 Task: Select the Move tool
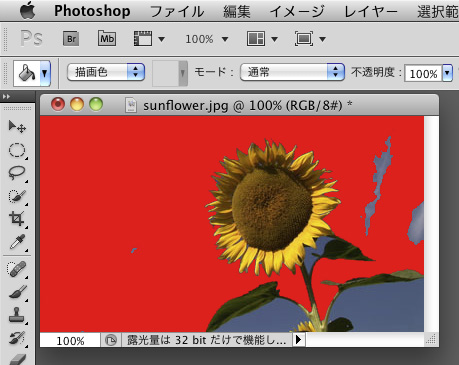(x=17, y=127)
